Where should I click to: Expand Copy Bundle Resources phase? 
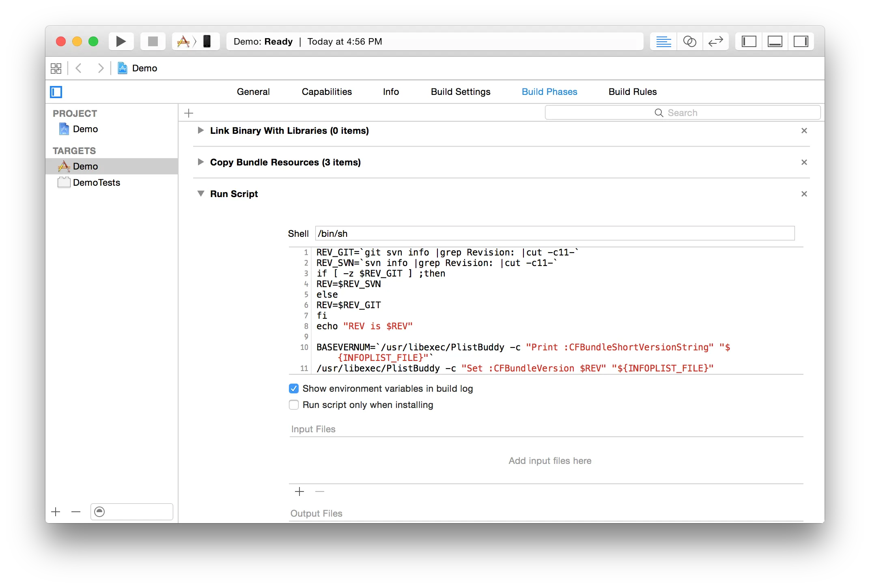[x=200, y=162]
